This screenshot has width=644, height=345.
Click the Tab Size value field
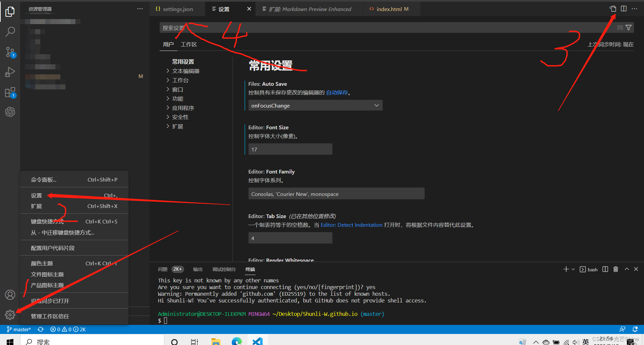(290, 238)
